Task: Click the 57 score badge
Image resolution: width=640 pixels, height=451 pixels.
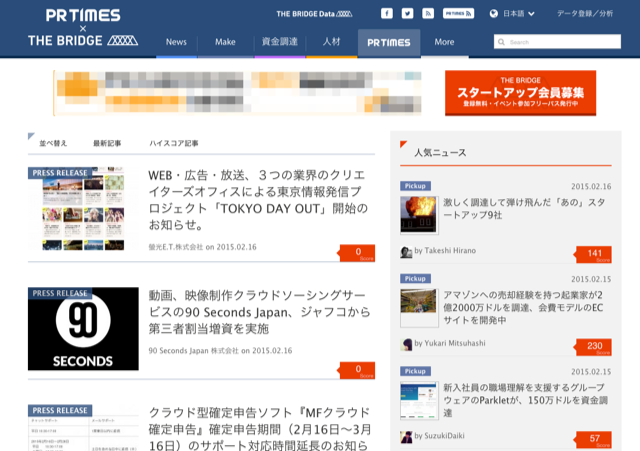Action: pos(593,440)
